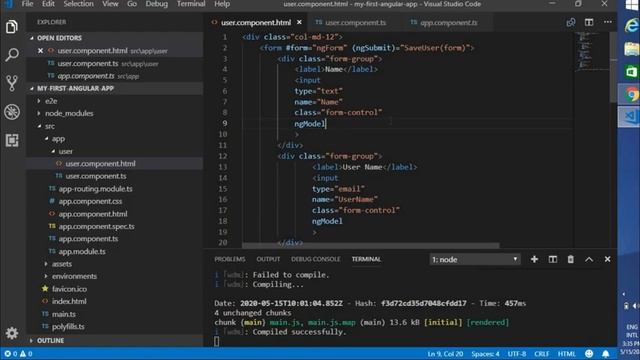640x360 pixels.
Task: Open the Help menu
Action: point(222,4)
